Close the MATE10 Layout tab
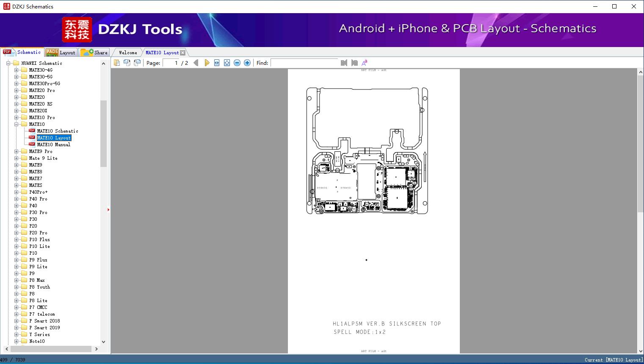 tap(182, 53)
